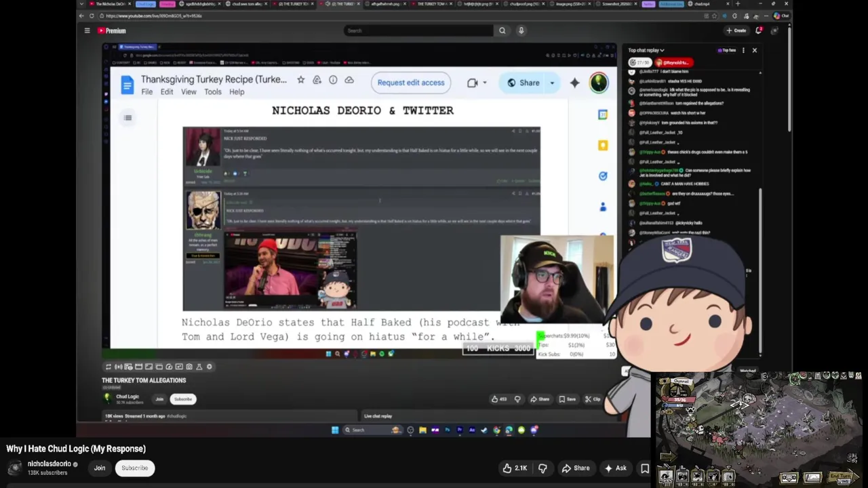
Task: Open the gear settings icon below the video
Action: point(210,367)
